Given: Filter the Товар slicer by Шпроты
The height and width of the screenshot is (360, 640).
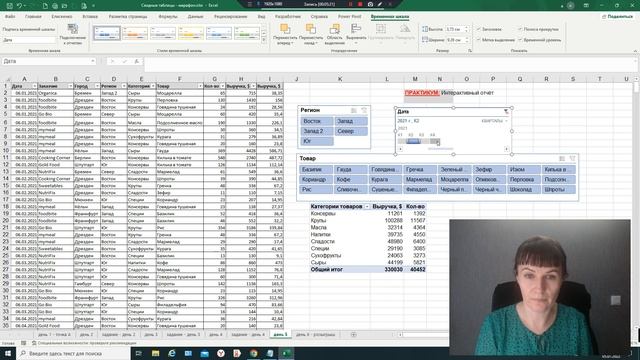Looking at the screenshot, I should coord(558,189).
